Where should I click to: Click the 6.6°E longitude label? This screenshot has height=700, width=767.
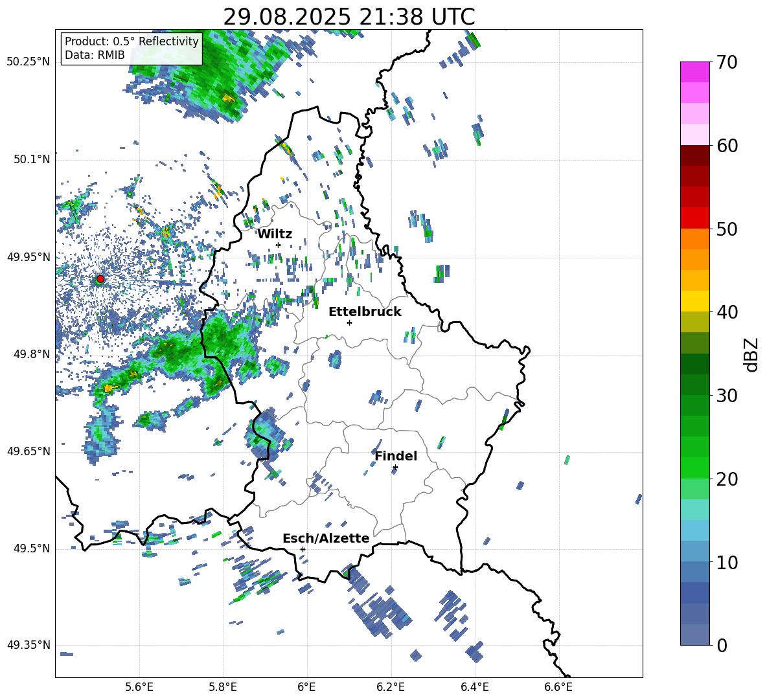(558, 687)
